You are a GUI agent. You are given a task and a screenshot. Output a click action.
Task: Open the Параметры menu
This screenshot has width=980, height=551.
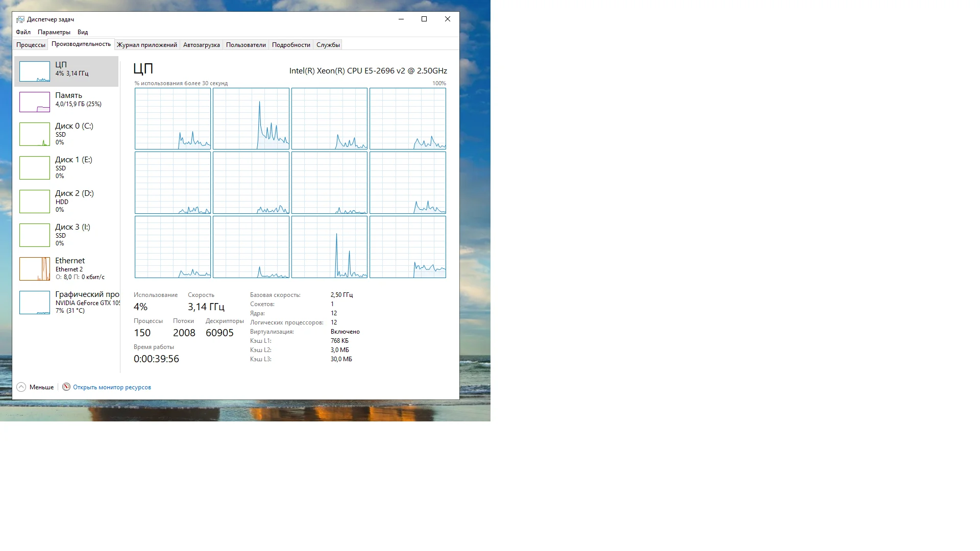54,32
